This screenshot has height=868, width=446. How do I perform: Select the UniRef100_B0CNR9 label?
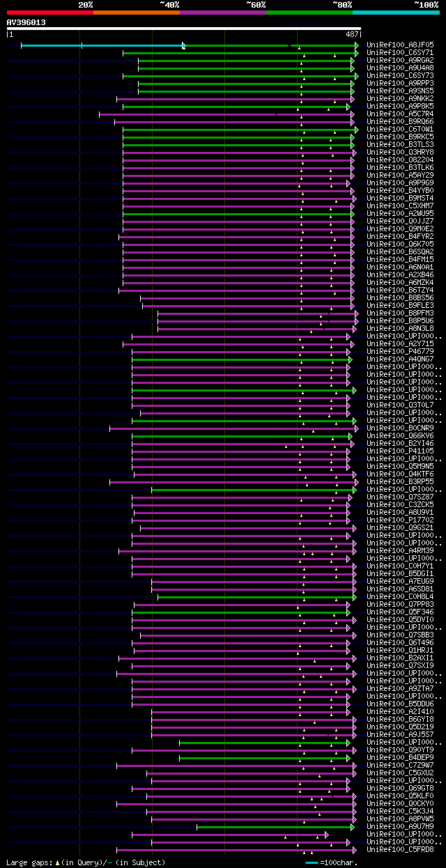[401, 428]
